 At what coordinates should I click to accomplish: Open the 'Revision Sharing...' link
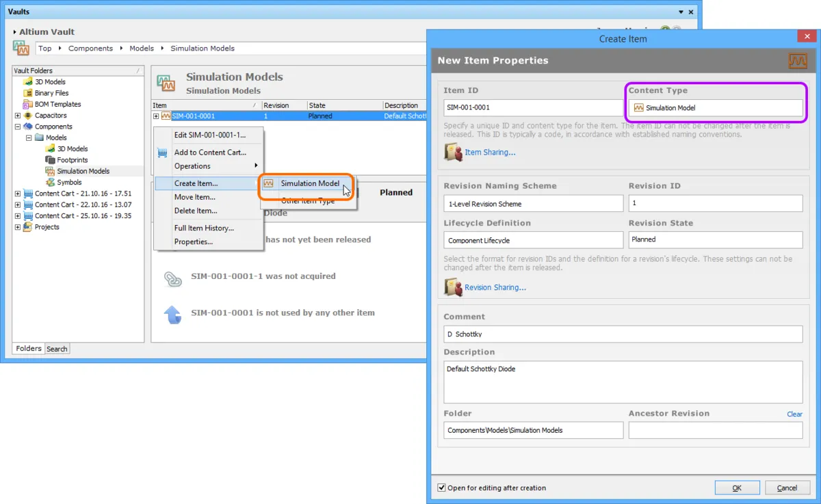pos(495,288)
